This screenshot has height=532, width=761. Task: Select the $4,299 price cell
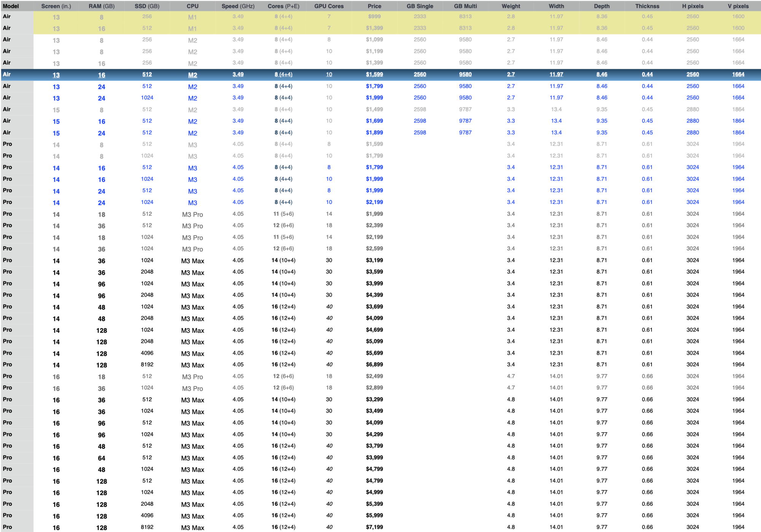pyautogui.click(x=374, y=434)
